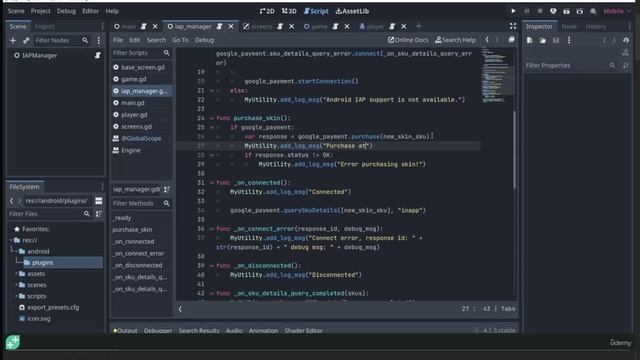Float the script editor window icon

point(511,40)
